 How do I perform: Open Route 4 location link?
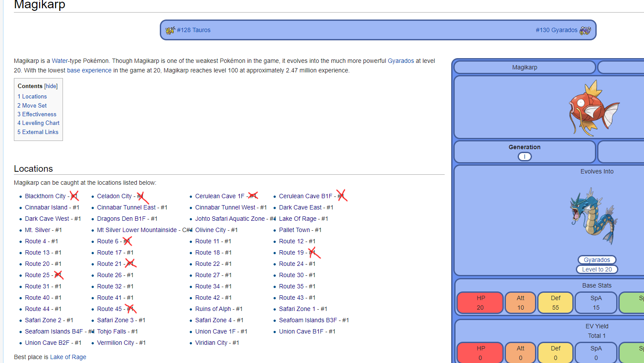[x=36, y=241]
